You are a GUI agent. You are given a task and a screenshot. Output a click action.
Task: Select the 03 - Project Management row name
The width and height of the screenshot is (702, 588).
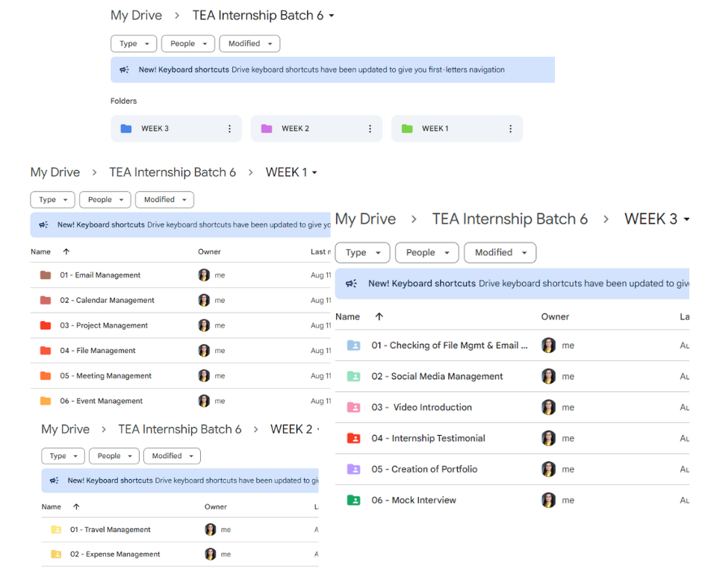tap(104, 325)
